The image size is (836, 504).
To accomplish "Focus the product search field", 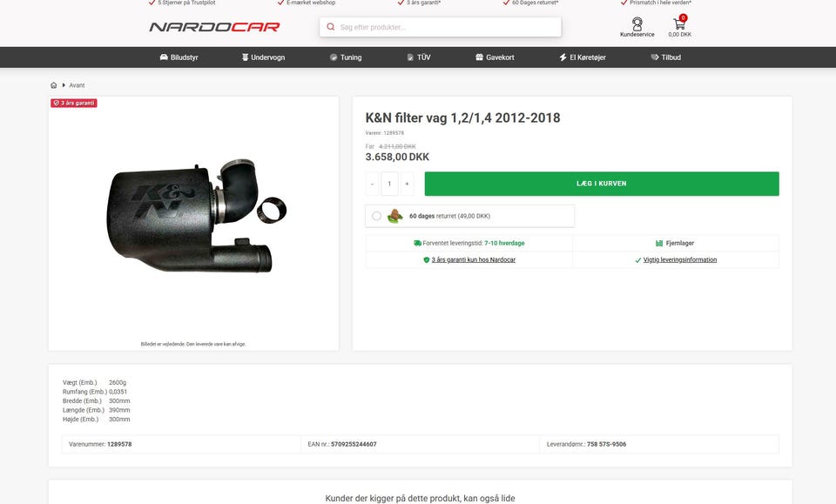I will [441, 27].
